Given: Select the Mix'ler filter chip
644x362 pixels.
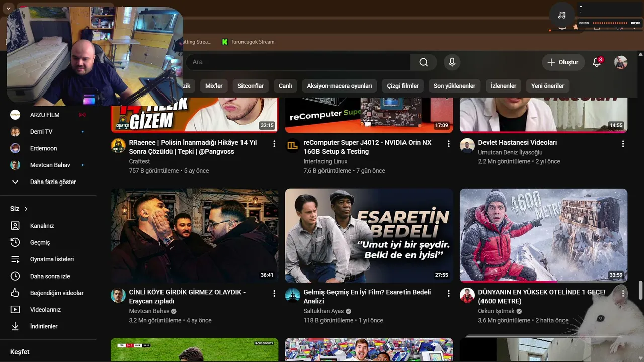Looking at the screenshot, I should pyautogui.click(x=214, y=86).
